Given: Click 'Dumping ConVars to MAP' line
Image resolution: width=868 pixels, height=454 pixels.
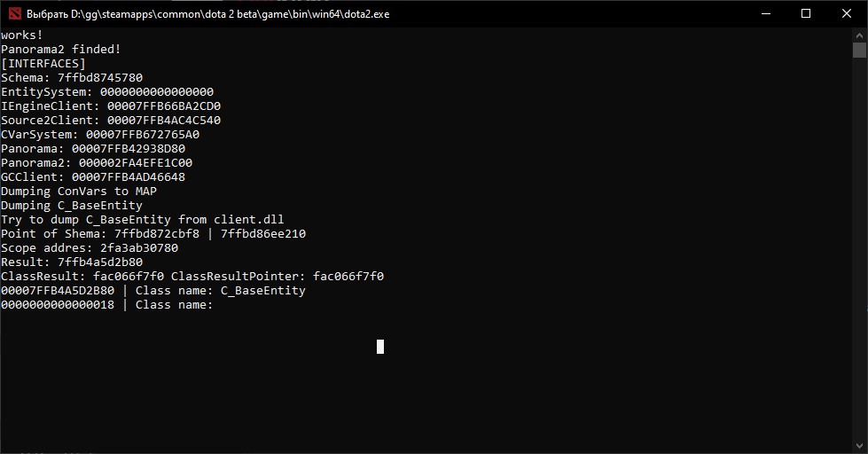Looking at the screenshot, I should (x=79, y=191).
